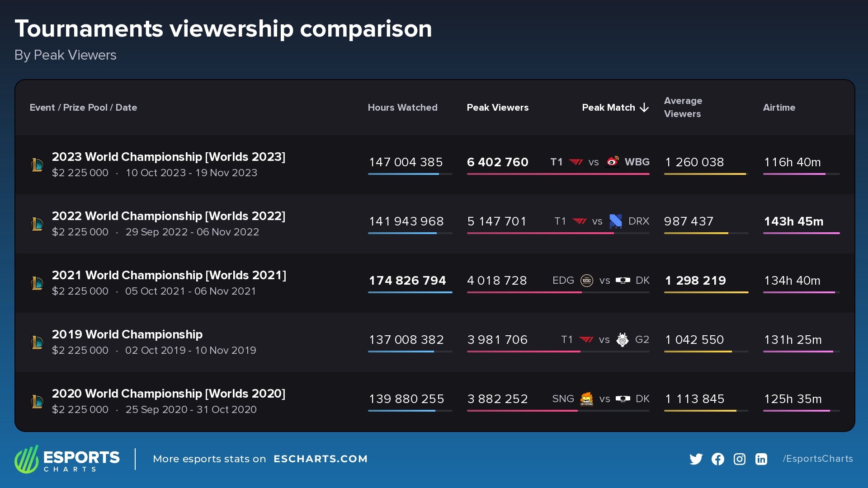868x488 pixels.
Task: Open the ESCHARTS.COM link
Action: coord(321,459)
